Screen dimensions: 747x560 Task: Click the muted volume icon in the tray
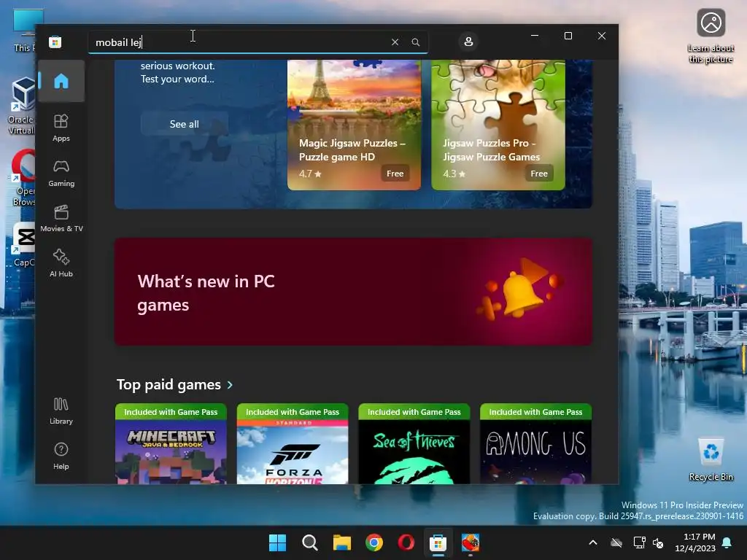point(658,542)
